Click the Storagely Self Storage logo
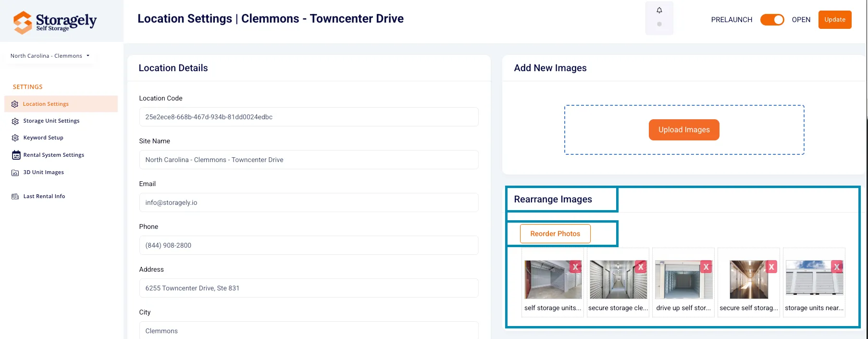The height and width of the screenshot is (339, 868). 55,22
